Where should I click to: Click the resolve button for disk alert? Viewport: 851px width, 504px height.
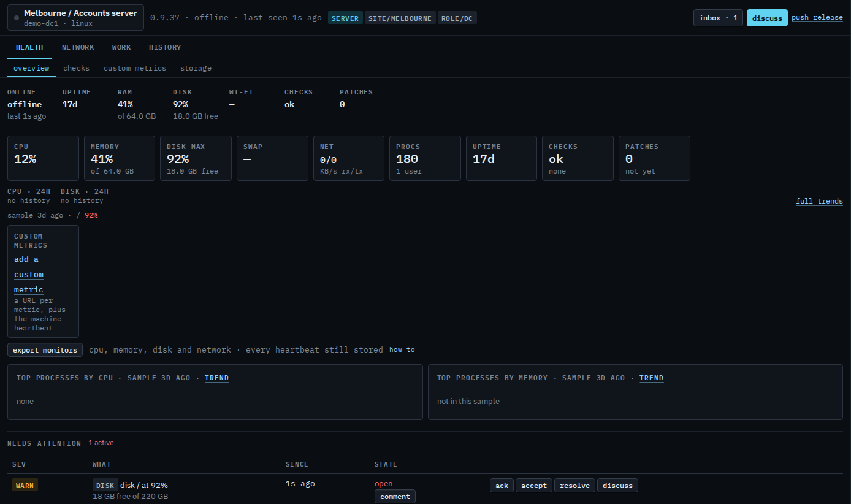point(575,486)
